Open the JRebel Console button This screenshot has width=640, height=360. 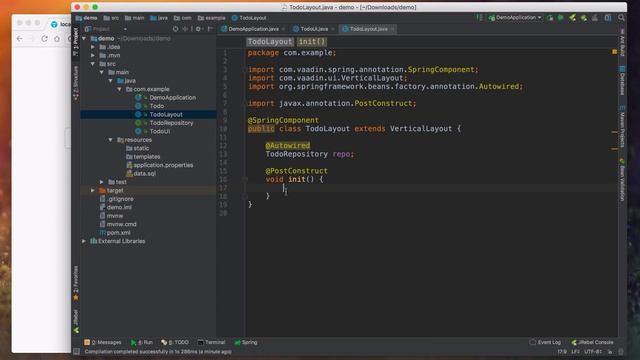click(x=592, y=342)
